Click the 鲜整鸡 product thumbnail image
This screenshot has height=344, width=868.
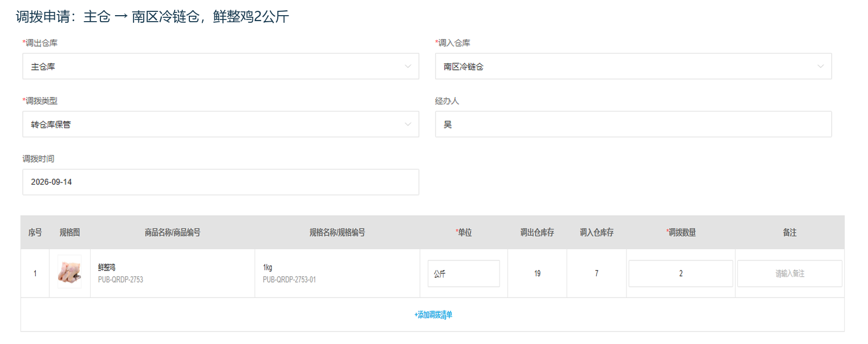tap(69, 272)
